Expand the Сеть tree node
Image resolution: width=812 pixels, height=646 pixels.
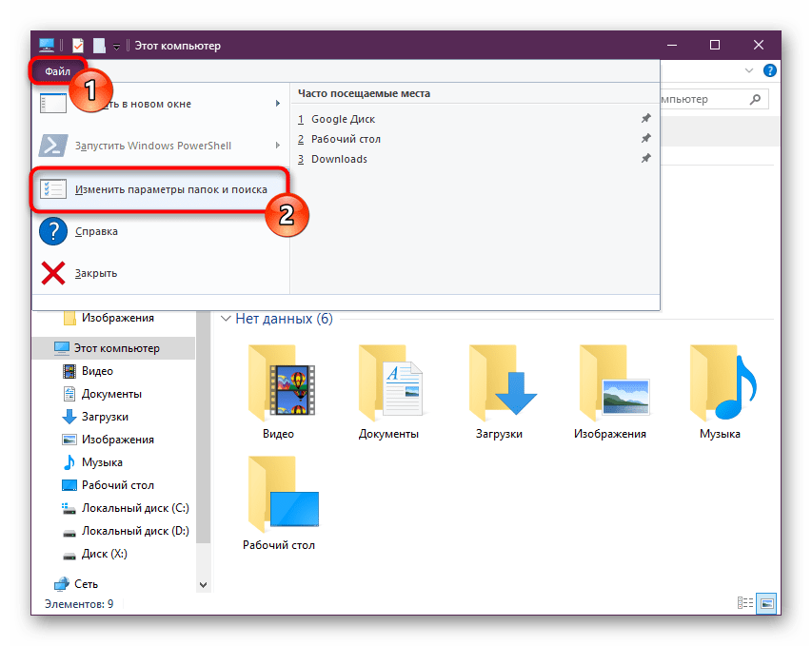[42, 584]
